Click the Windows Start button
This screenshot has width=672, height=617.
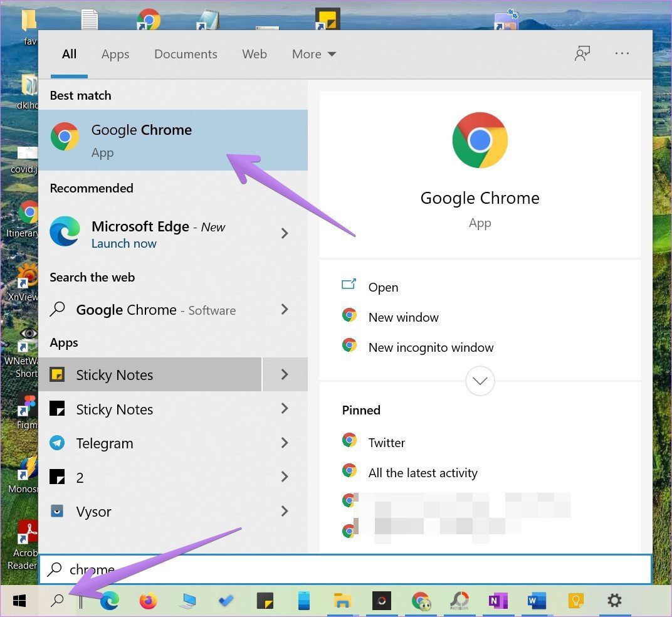[19, 601]
